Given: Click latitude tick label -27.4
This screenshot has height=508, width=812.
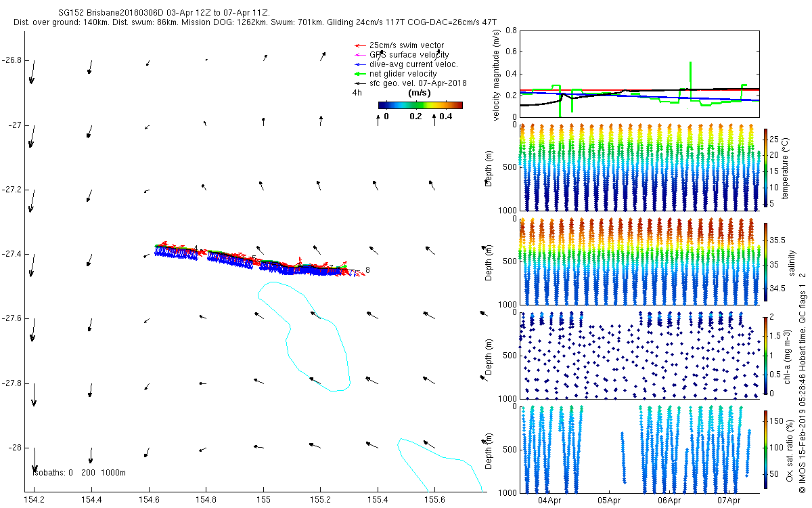Looking at the screenshot, I should pos(12,254).
